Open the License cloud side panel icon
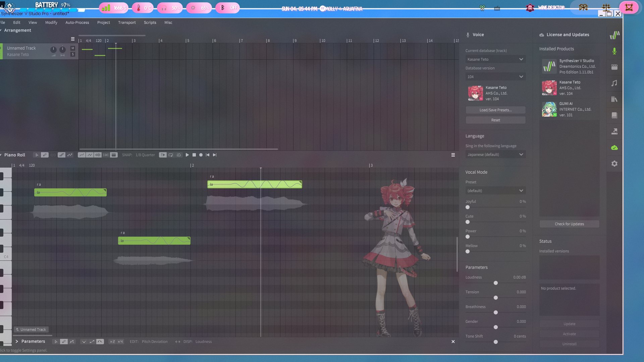 tap(614, 147)
